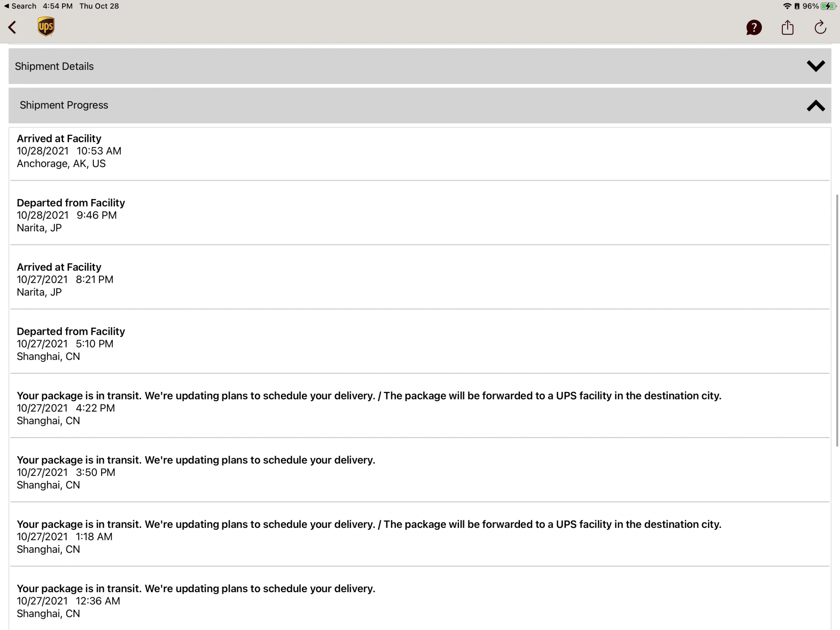Tap the battery indicator icon
The width and height of the screenshot is (840, 630).
click(x=828, y=6)
